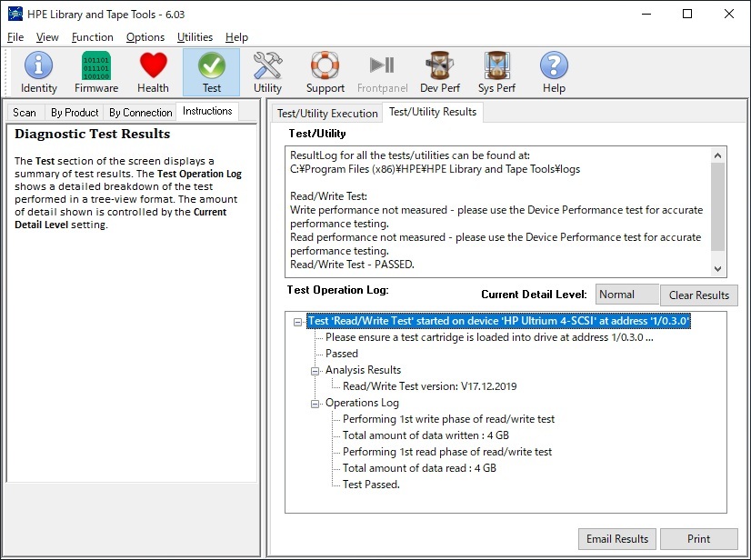
Task: Select 'Read/Write Test version: V17.12.2019' row
Action: point(430,386)
